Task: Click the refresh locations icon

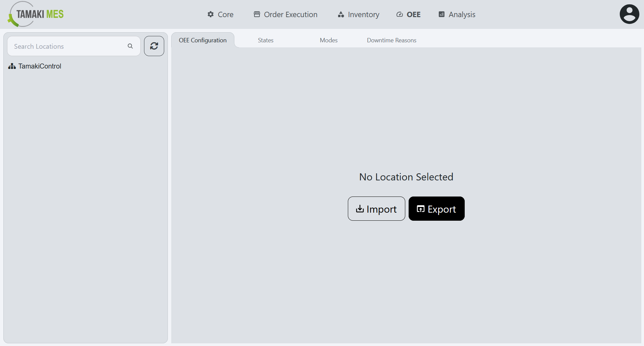Action: 154,46
